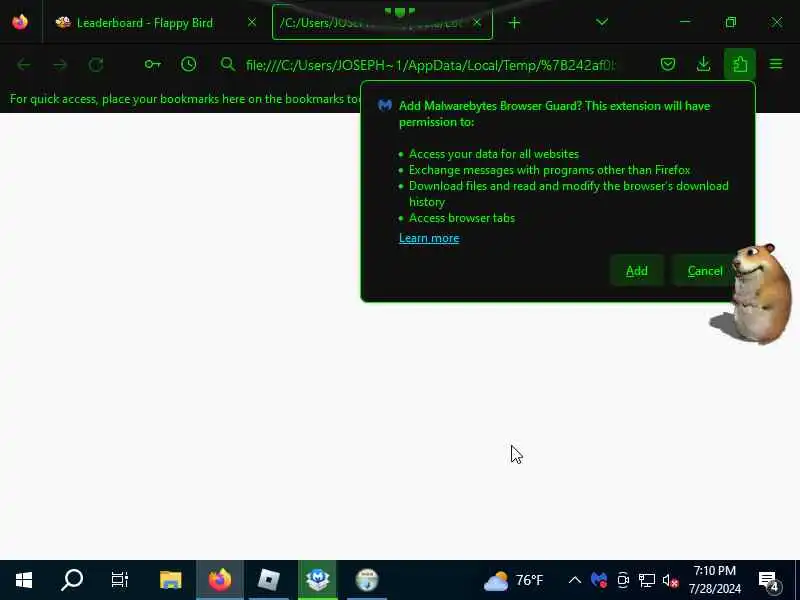Click the search magnifier in address bar

point(228,64)
